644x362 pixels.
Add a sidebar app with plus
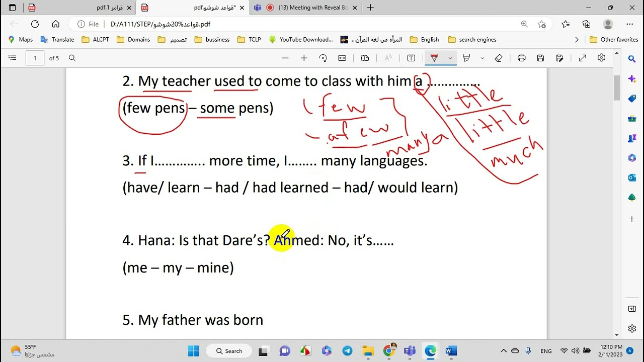[632, 219]
